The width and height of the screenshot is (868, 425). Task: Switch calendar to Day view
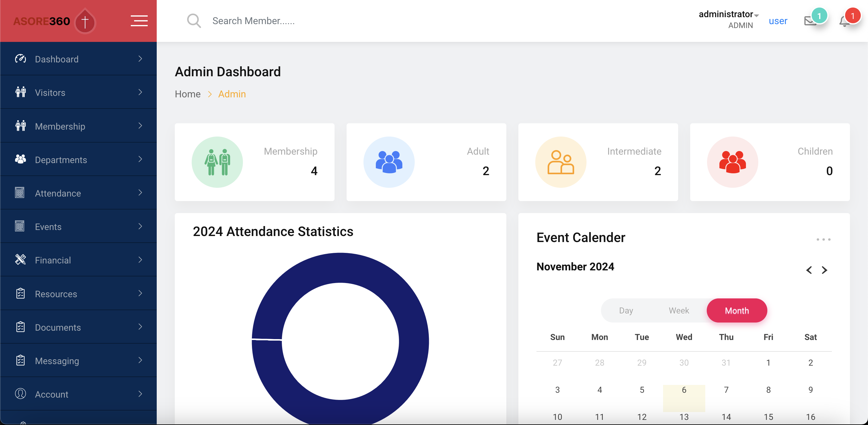(626, 310)
